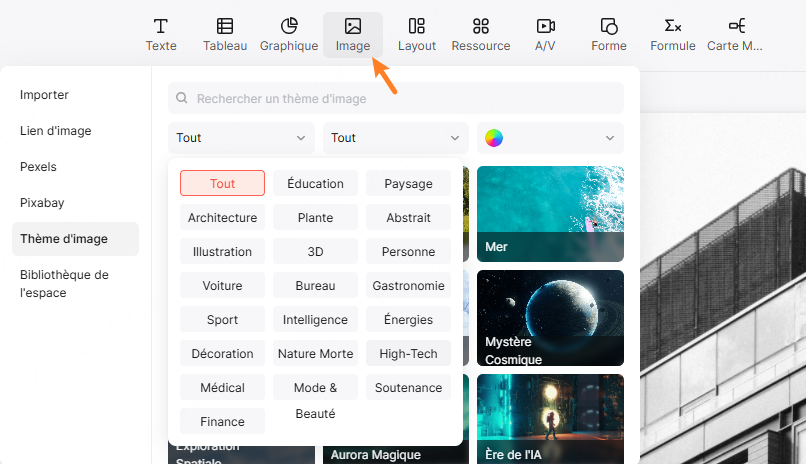Image resolution: width=806 pixels, height=464 pixels.
Task: Select the Forme shape tool
Action: [609, 27]
